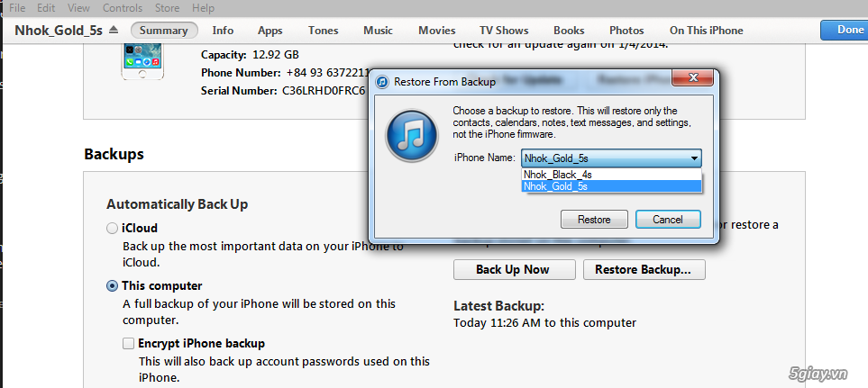Click the Cancel button in the dialog
This screenshot has height=388, width=868.
click(668, 220)
